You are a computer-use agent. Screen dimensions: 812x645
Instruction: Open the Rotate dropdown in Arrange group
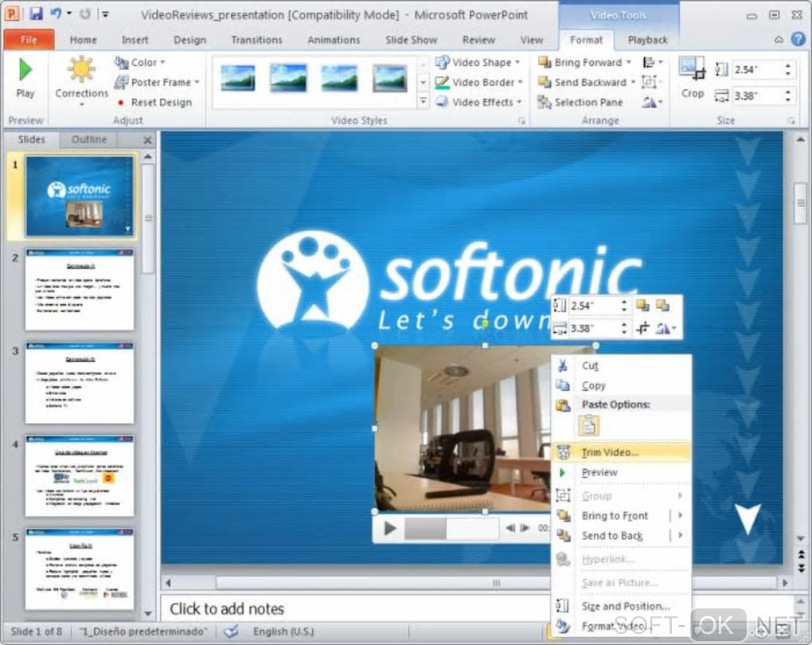tap(652, 103)
